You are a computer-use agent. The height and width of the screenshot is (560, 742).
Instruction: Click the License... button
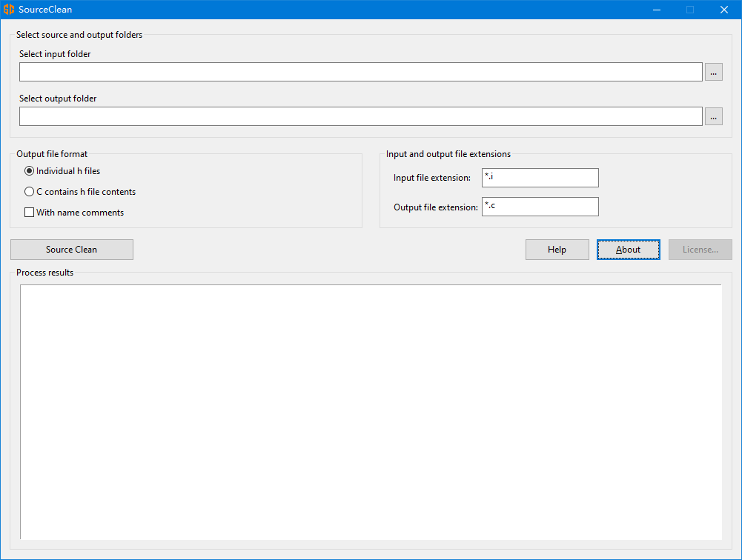tap(700, 250)
